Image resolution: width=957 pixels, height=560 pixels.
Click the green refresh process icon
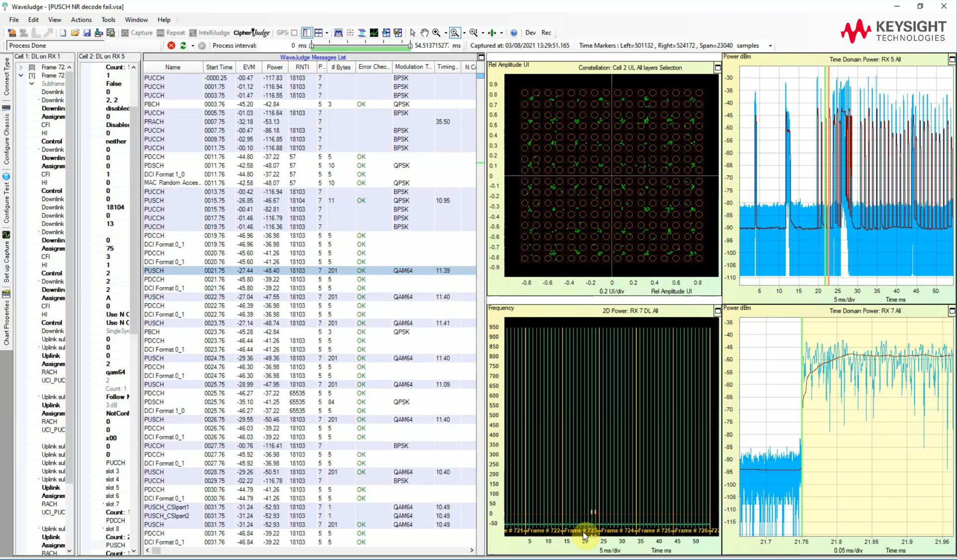click(183, 45)
